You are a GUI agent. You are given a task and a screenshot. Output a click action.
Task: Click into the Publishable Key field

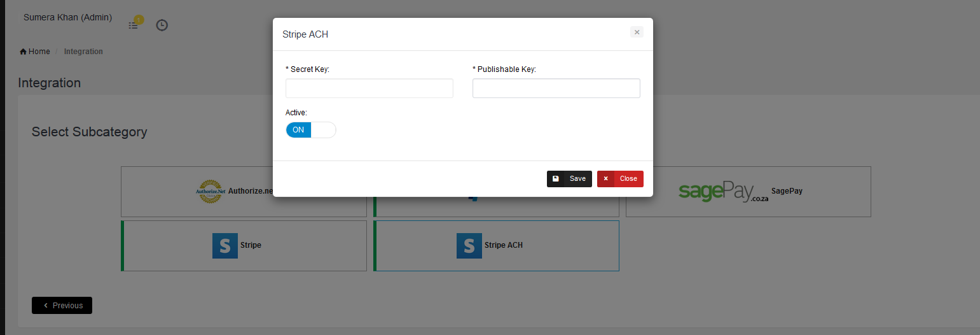point(556,89)
